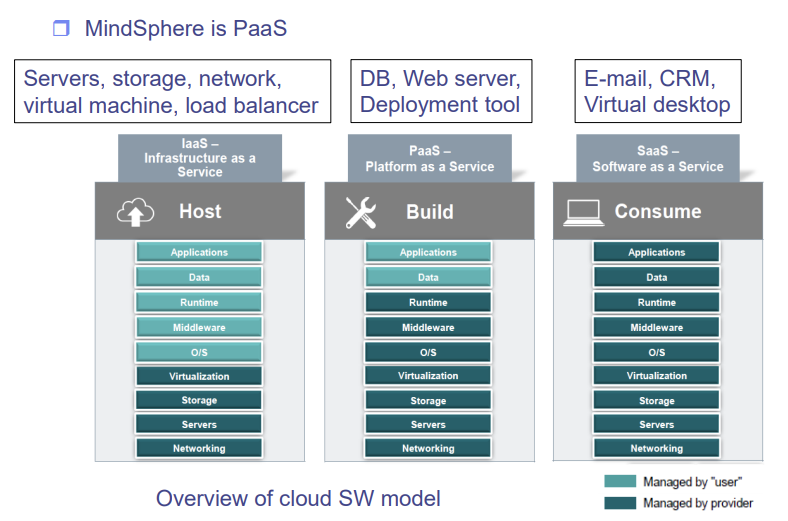The width and height of the screenshot is (788, 521).
Task: Click the 'Overview of cloud SW model' caption
Action: (298, 498)
